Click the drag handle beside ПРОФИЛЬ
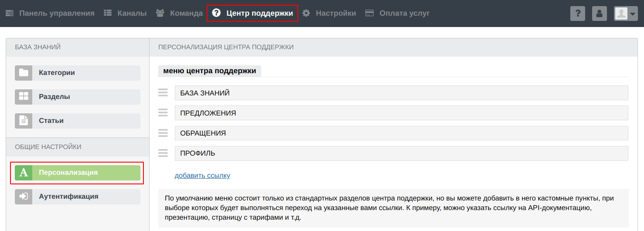Screen dimensions: 644x231 pos(163,153)
